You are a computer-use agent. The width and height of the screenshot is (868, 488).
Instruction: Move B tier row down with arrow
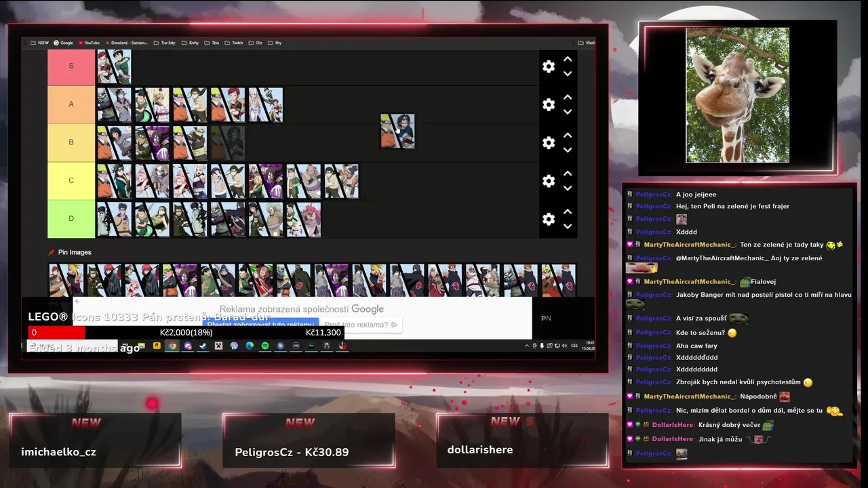click(568, 150)
